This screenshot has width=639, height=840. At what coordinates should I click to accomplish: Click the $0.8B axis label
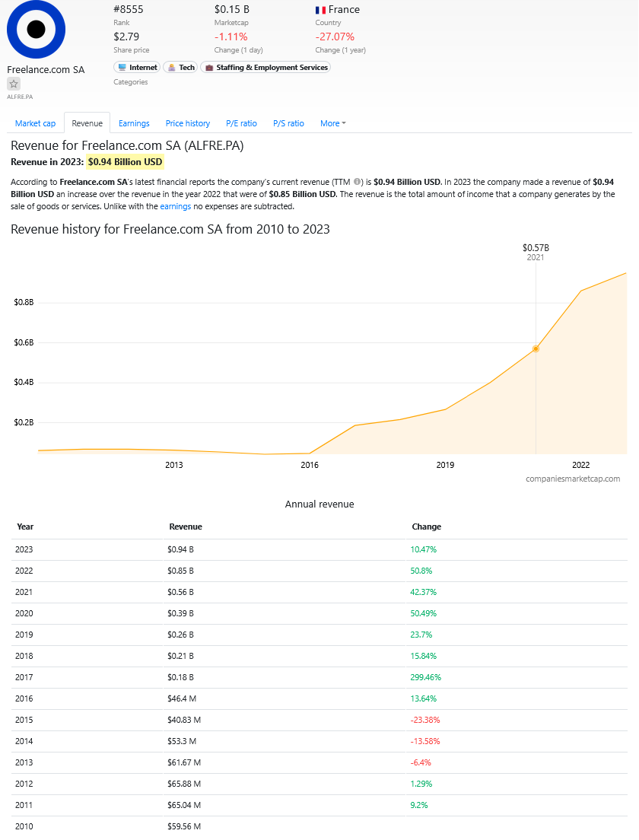[24, 302]
